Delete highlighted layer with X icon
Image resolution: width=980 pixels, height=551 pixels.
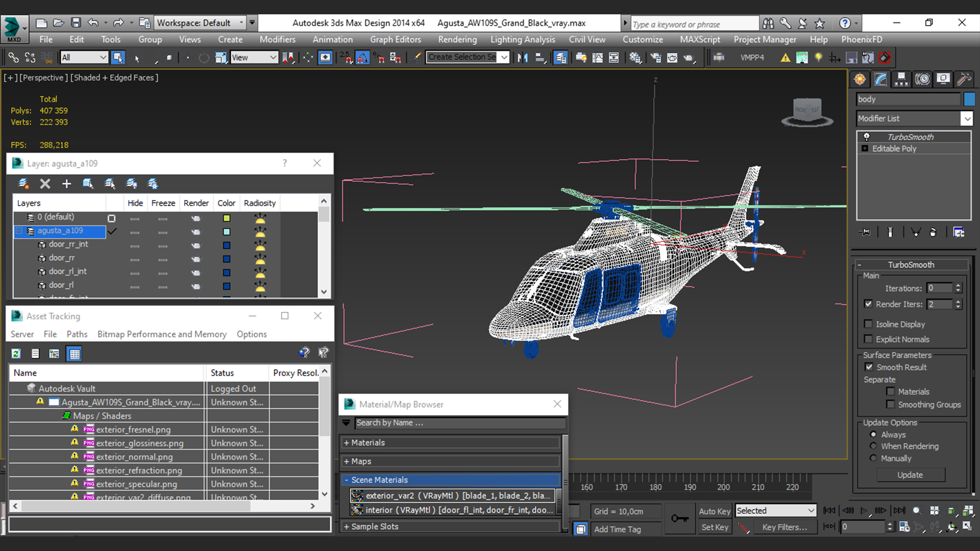click(x=45, y=184)
